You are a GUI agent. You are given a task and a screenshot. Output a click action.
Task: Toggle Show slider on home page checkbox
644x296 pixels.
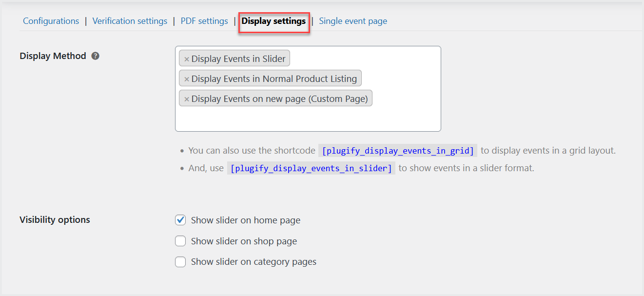180,220
